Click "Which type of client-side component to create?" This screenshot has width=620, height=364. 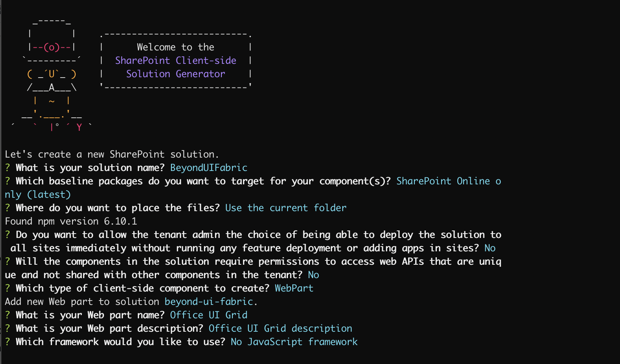pyautogui.click(x=143, y=288)
